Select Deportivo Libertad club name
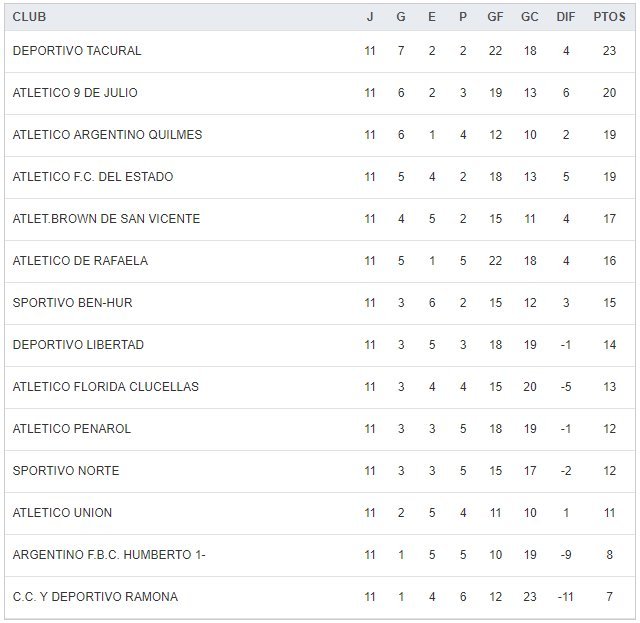The image size is (640, 623). pos(78,345)
